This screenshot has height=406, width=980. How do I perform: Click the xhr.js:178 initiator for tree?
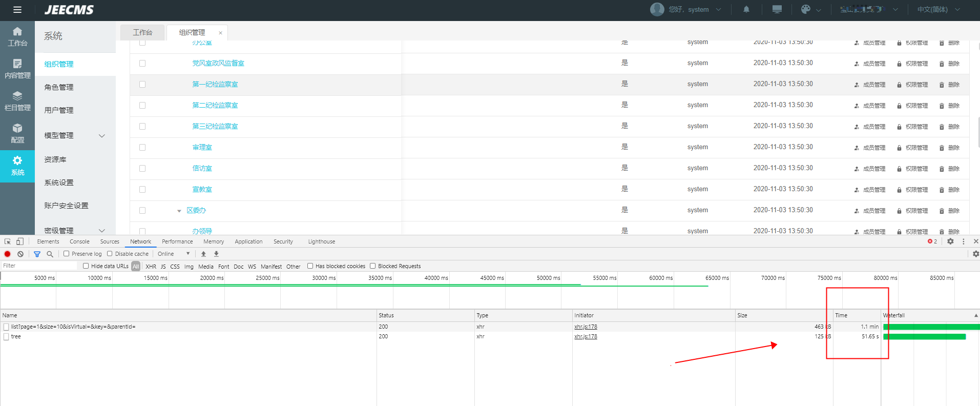(586, 336)
